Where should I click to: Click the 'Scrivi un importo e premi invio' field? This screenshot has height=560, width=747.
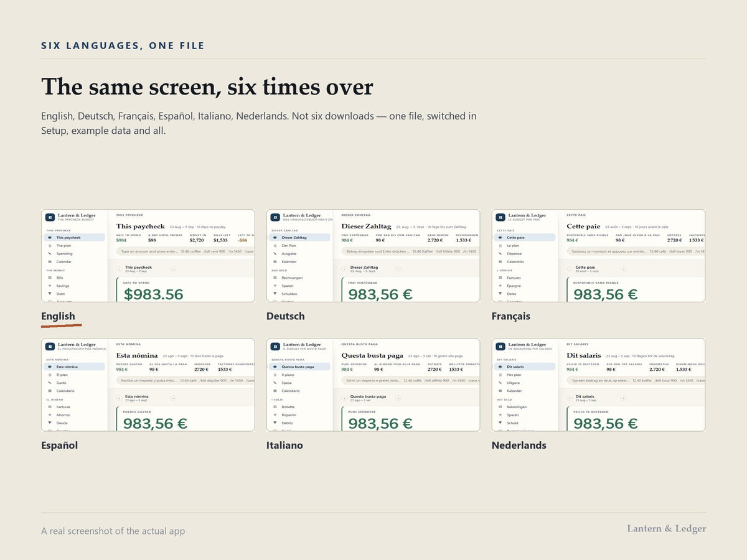(411, 380)
